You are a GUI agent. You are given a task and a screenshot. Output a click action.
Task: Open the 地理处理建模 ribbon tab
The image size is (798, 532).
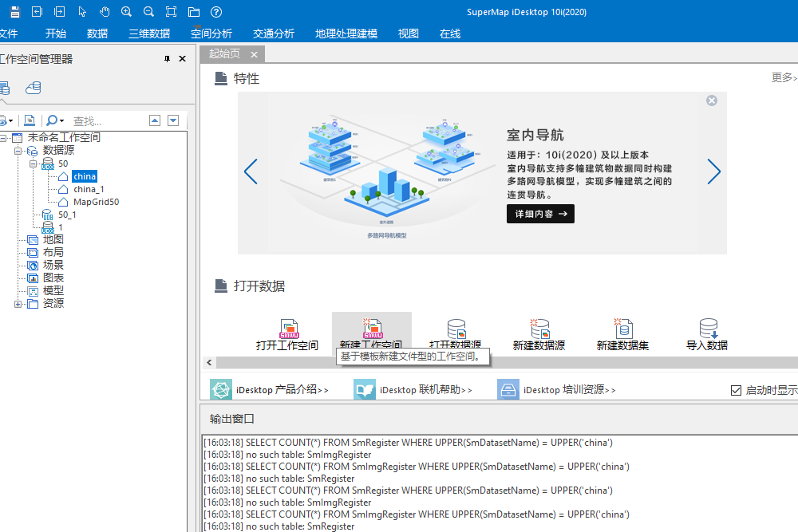[x=346, y=33]
